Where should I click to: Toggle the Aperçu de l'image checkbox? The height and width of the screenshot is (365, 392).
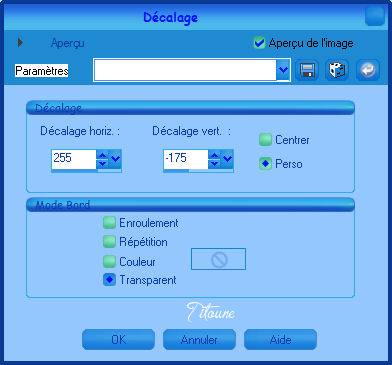259,43
